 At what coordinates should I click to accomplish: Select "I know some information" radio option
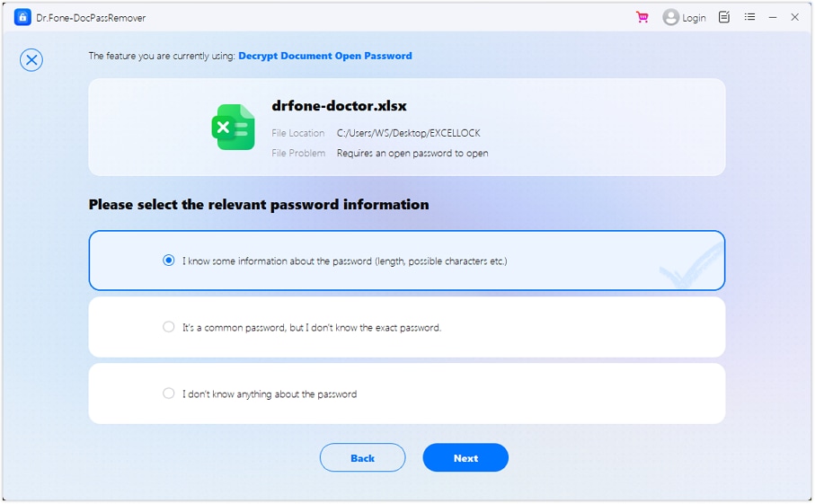[168, 261]
